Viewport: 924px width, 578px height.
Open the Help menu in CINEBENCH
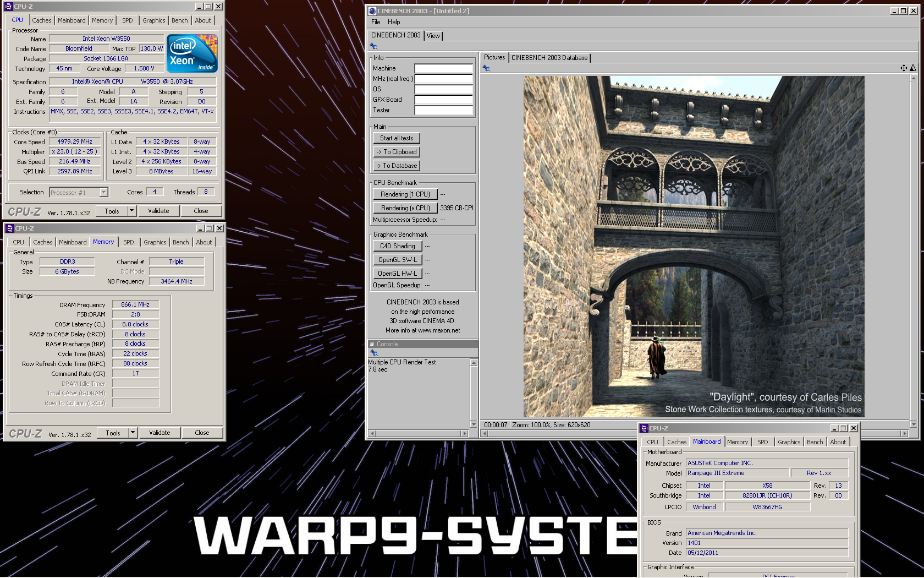click(x=394, y=22)
